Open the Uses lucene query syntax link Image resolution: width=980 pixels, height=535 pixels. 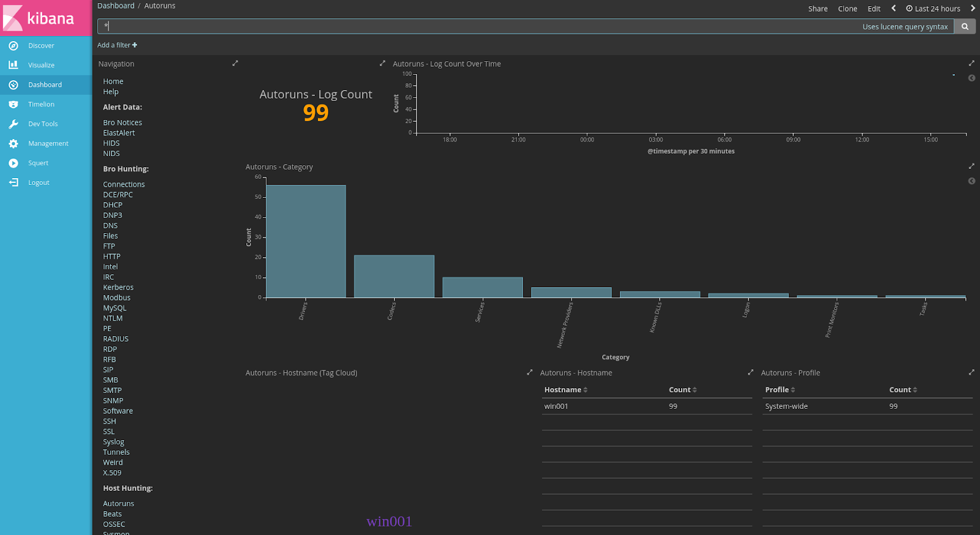[x=905, y=26]
